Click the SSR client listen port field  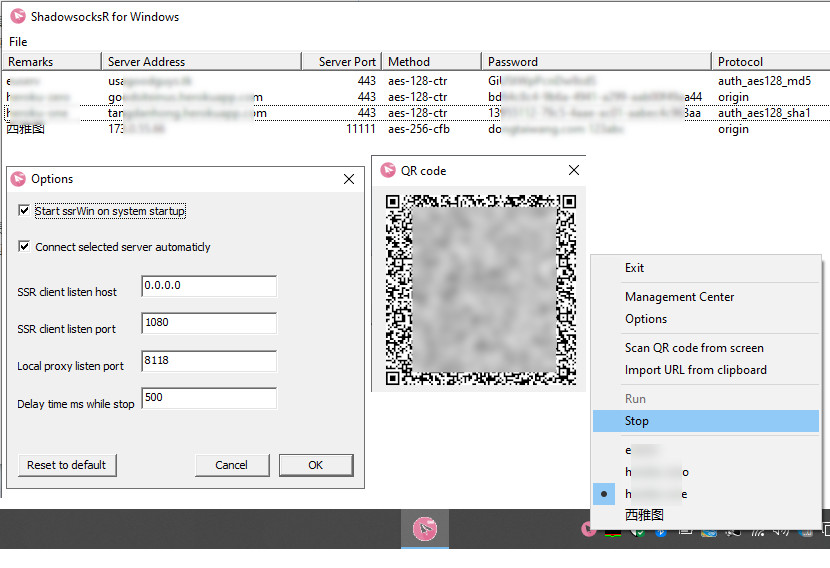[209, 323]
